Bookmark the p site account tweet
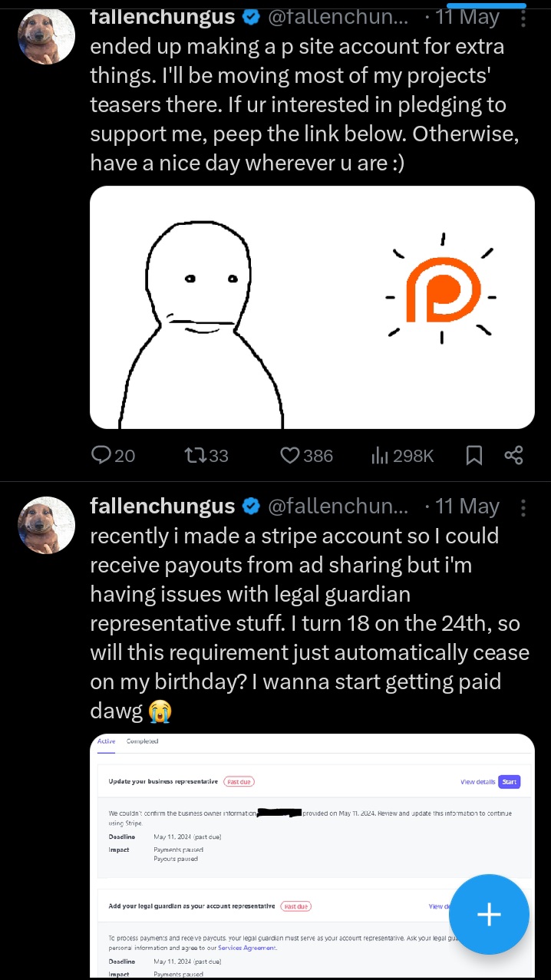Image resolution: width=551 pixels, height=980 pixels. click(474, 456)
